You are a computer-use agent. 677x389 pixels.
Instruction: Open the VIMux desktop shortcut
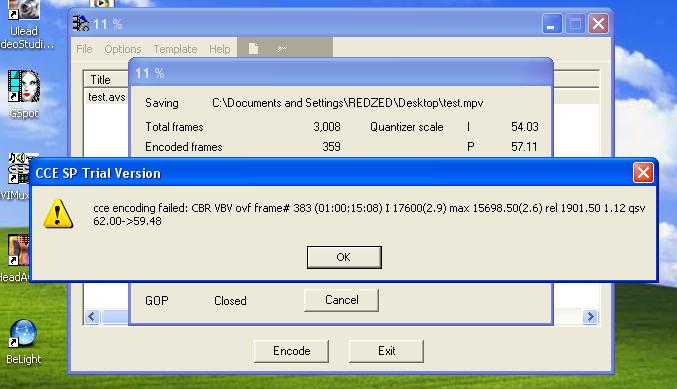pos(17,177)
